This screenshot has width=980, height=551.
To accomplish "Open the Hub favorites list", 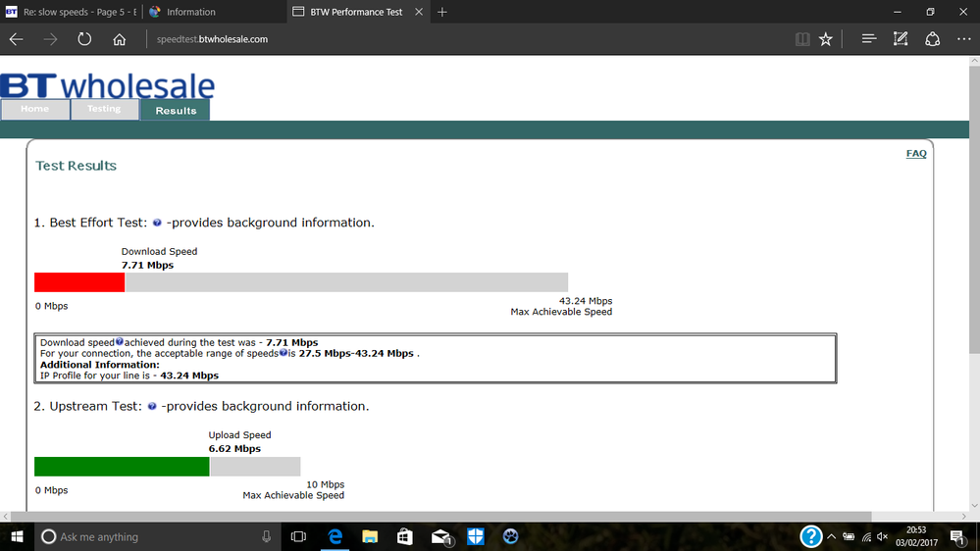I will tap(869, 39).
